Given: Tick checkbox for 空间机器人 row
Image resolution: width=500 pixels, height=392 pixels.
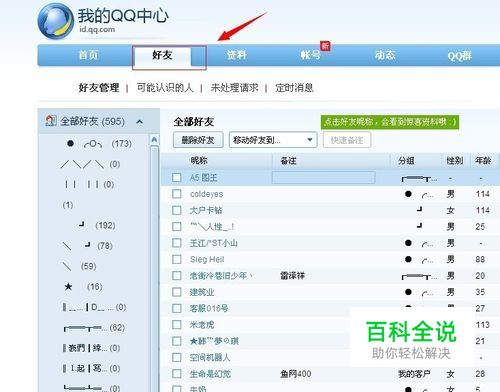Looking at the screenshot, I should click(177, 357).
